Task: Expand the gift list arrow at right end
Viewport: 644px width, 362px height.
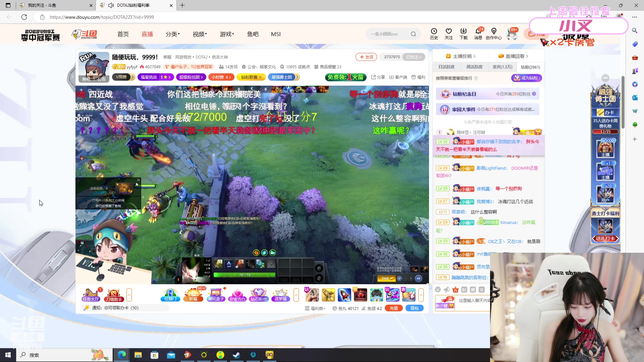Action: pos(421,295)
